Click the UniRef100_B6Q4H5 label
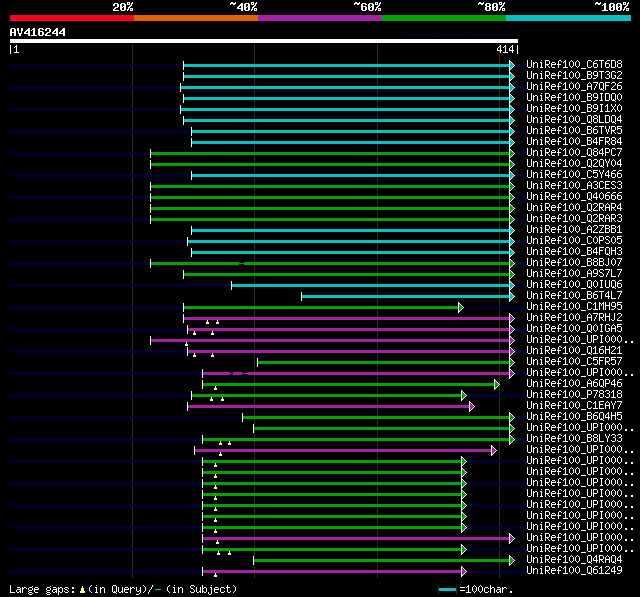640x597 pixels. 574,417
